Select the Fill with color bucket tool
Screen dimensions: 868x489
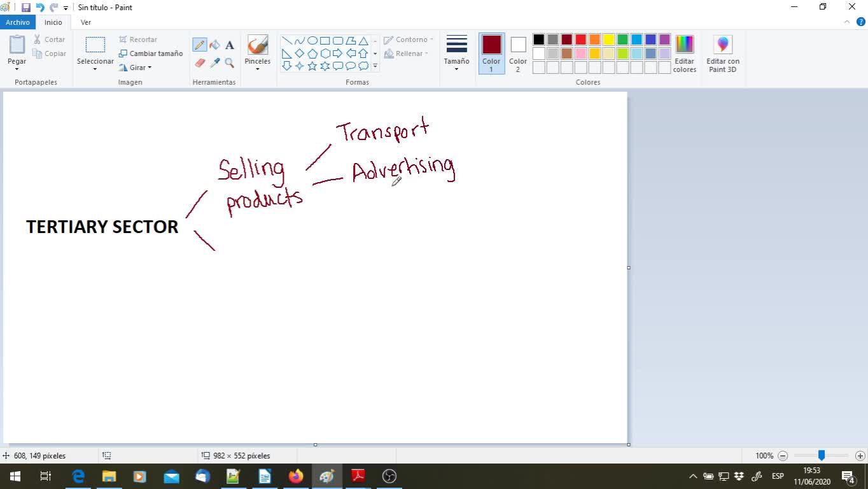pyautogui.click(x=214, y=45)
